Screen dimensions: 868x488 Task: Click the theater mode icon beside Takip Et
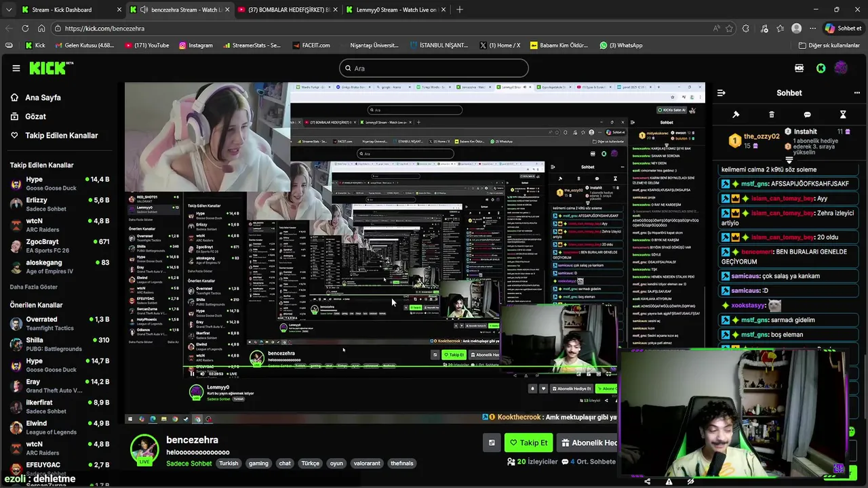(492, 443)
